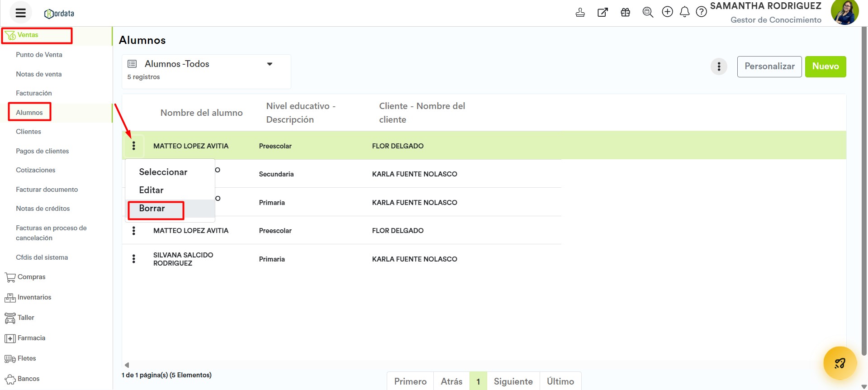Open Cotizaciones in the sidebar
The width and height of the screenshot is (868, 390).
(x=36, y=170)
